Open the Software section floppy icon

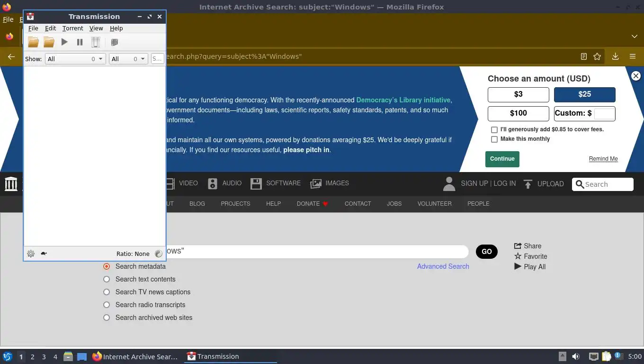[x=256, y=183]
